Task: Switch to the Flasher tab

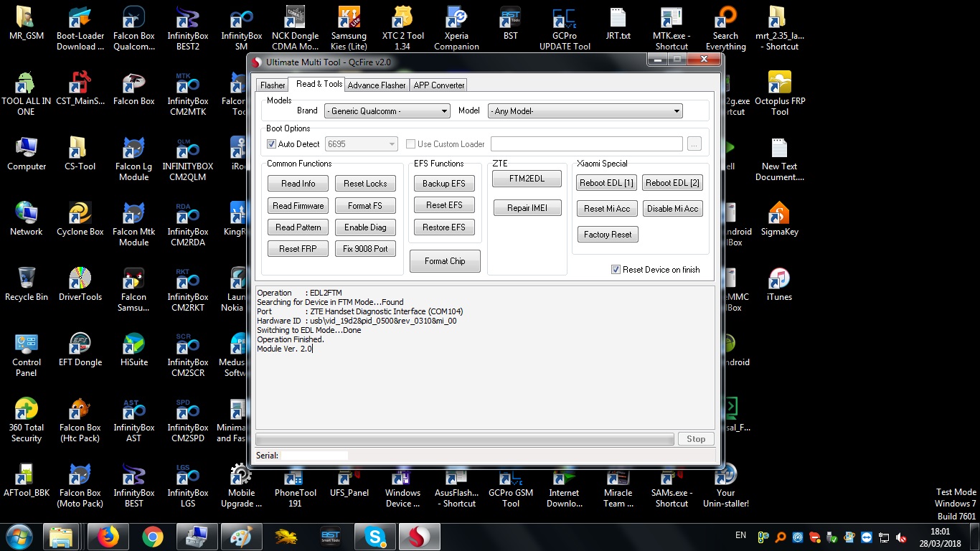Action: click(x=273, y=85)
